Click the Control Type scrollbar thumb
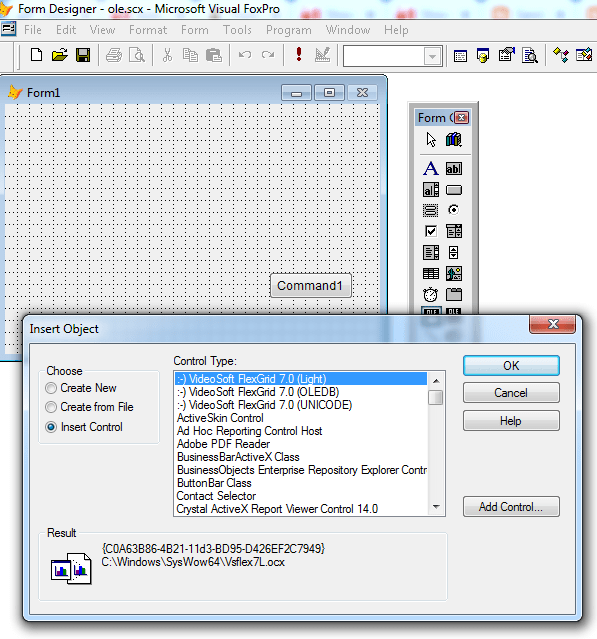597x639 pixels. [x=436, y=397]
